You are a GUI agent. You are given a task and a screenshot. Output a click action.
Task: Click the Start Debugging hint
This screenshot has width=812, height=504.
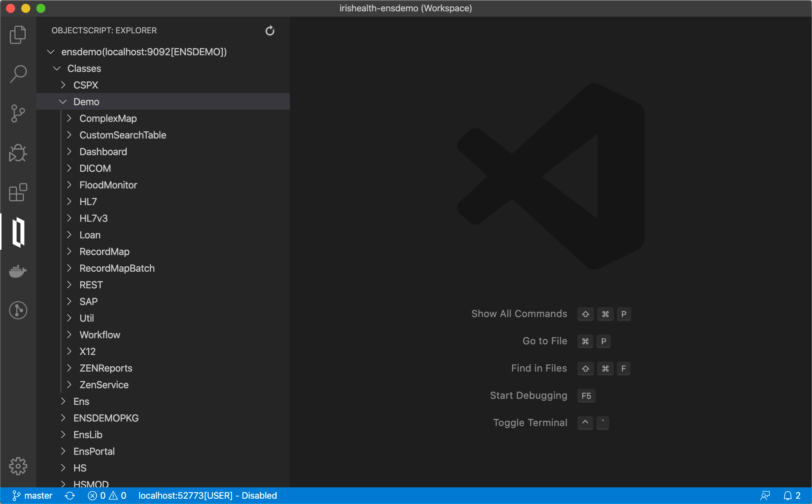click(x=529, y=395)
